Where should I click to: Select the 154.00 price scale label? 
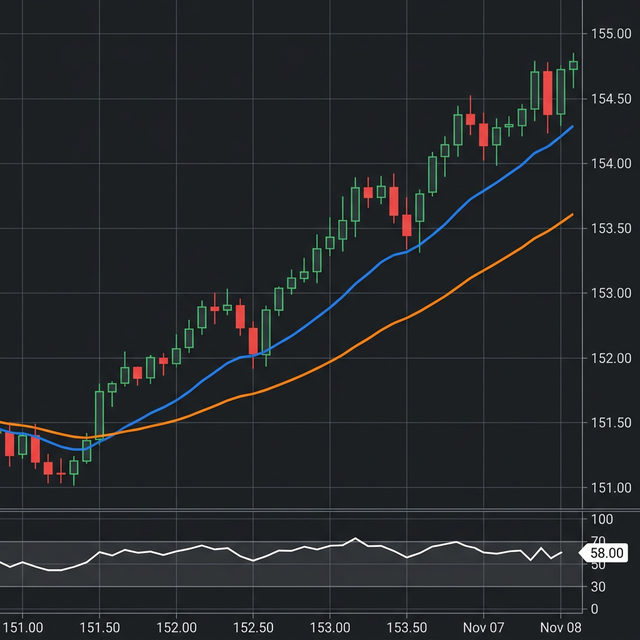[610, 164]
